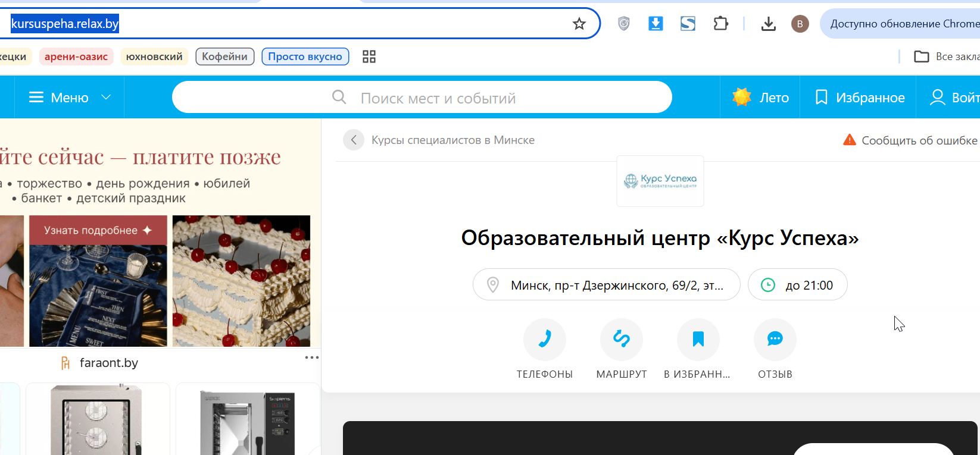Open the Chrome extensions puzzle menu
This screenshot has height=455, width=980.
coord(720,24)
